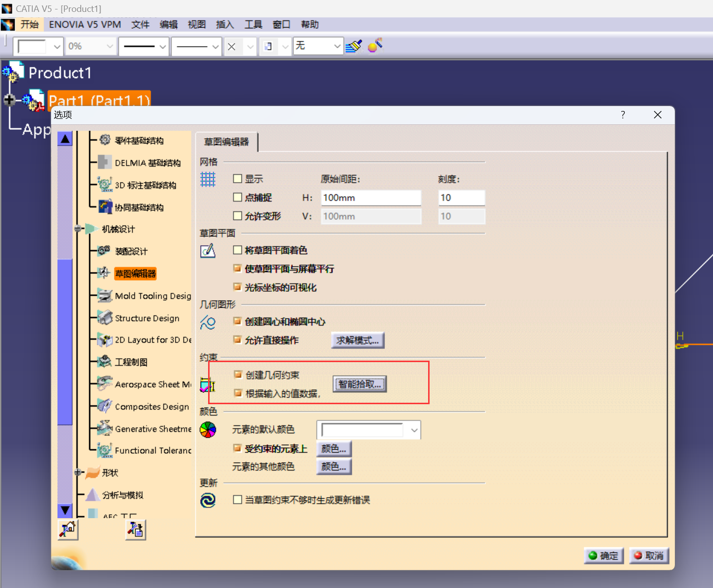Image resolution: width=713 pixels, height=588 pixels.
Task: Toggle 将草图平面着色 checkbox
Action: 238,250
